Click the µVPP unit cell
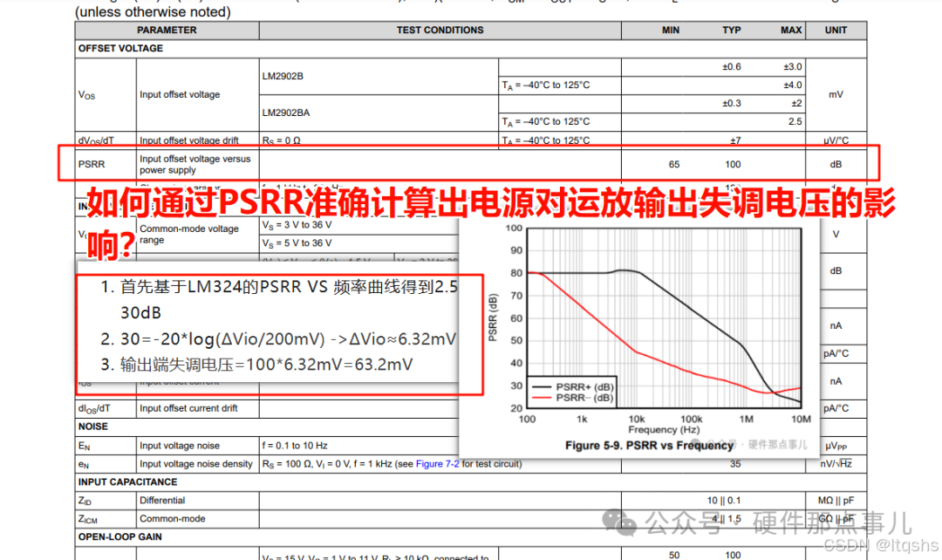942x560 pixels. (836, 446)
